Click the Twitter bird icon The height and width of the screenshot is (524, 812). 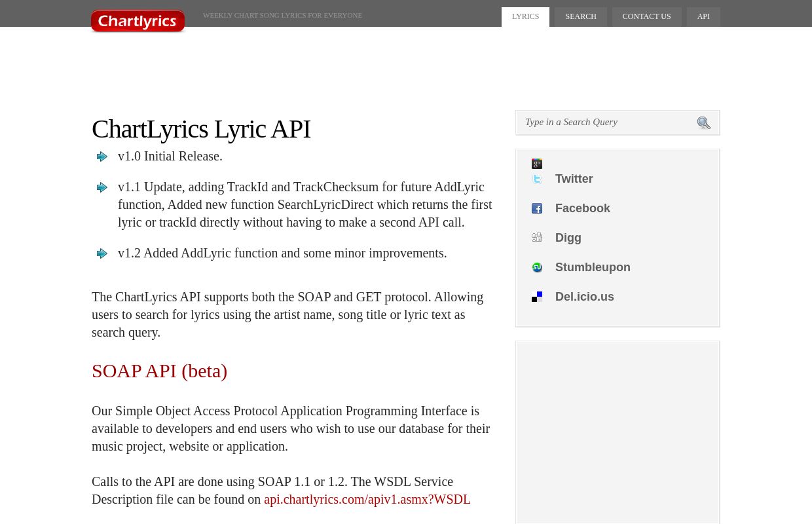coord(537,179)
